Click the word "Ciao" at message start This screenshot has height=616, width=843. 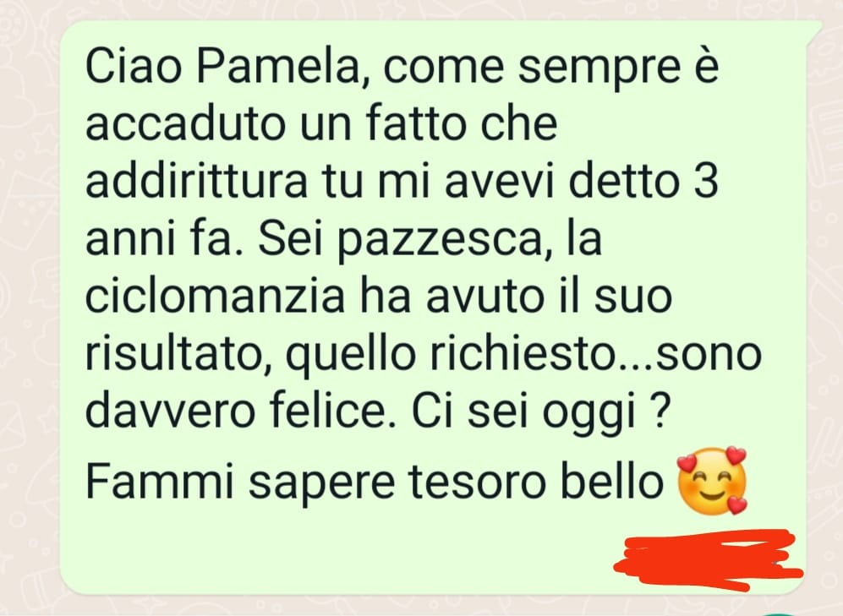coord(132,66)
